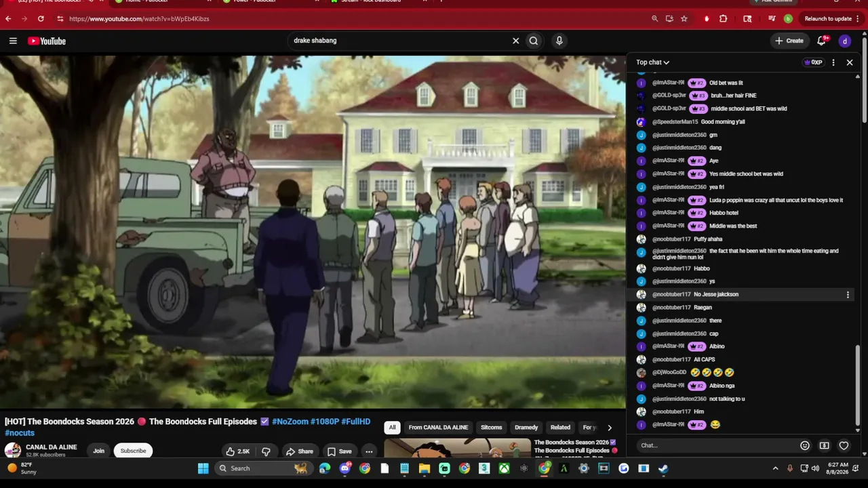The height and width of the screenshot is (488, 868).
Task: Click username @SpeedsterMan15 in chat
Action: point(675,122)
